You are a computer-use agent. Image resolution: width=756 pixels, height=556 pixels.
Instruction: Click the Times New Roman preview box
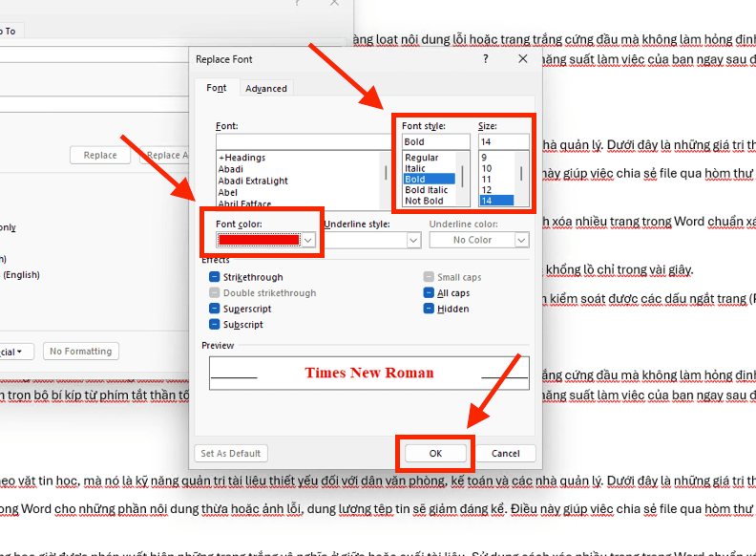[x=369, y=373]
